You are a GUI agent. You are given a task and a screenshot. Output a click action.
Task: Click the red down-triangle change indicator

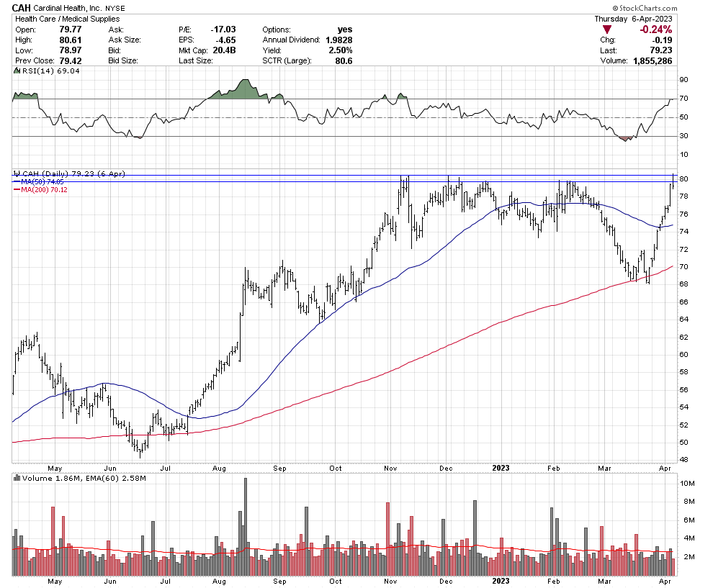point(607,30)
